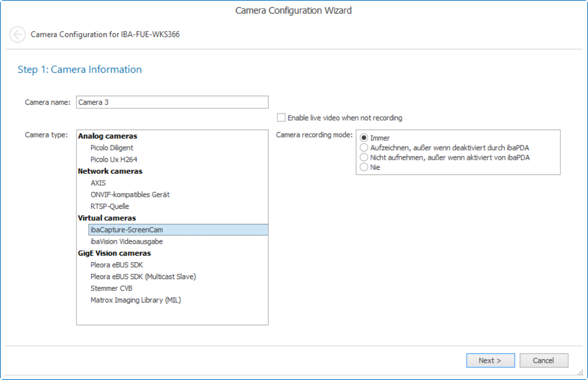Select Stemmer CVB camera type
Screen dimensions: 588x380
111,288
